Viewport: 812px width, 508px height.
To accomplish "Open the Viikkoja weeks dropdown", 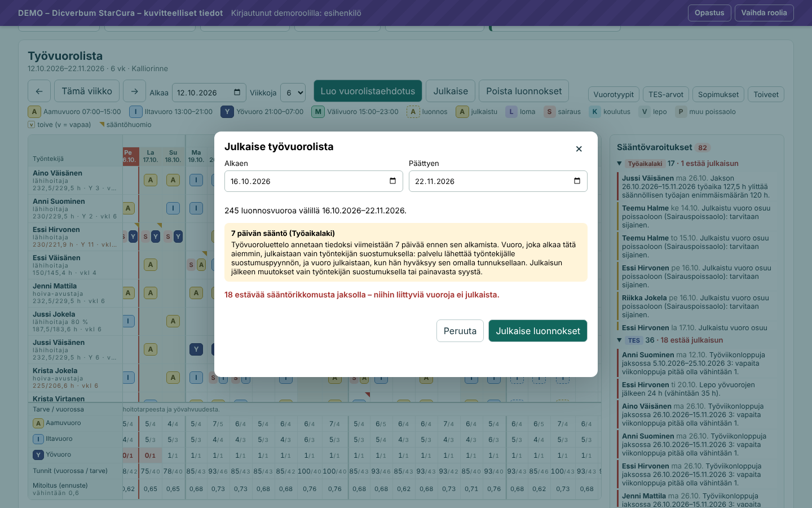I will 293,93.
